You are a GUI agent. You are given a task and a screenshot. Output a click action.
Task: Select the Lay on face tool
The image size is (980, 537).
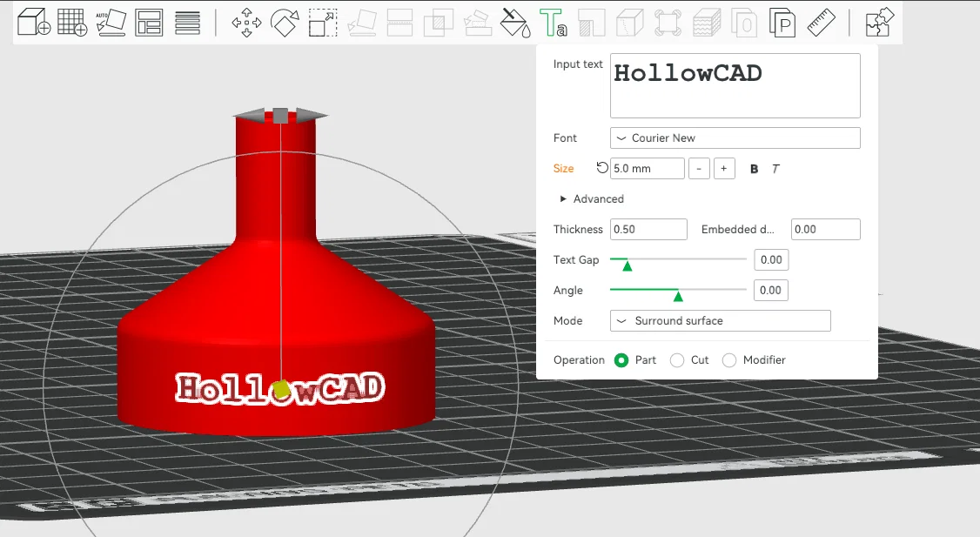click(x=362, y=23)
